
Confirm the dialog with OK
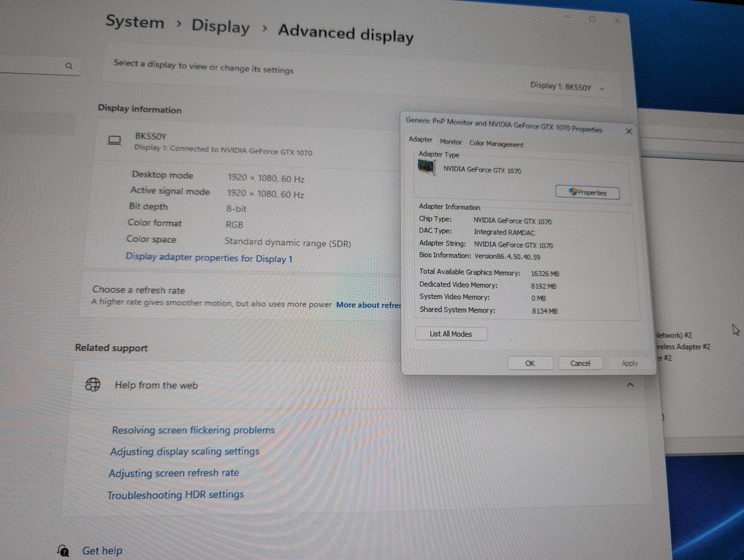(x=529, y=363)
